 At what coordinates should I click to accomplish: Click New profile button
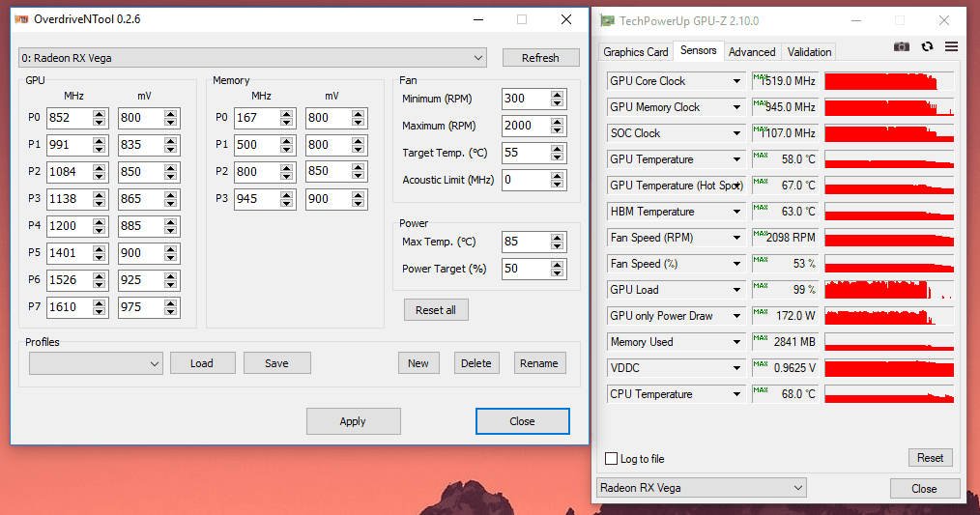point(418,363)
